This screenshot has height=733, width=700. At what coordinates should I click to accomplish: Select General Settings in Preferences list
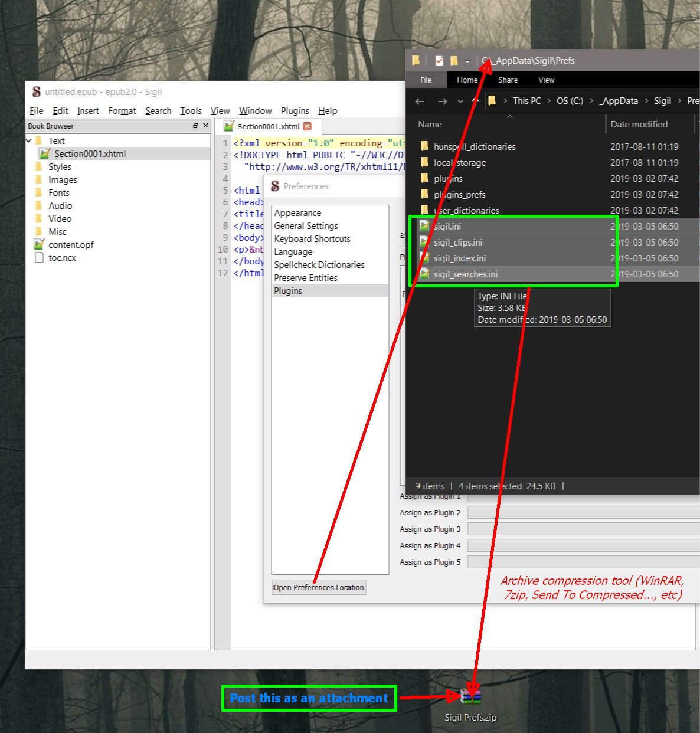[306, 226]
